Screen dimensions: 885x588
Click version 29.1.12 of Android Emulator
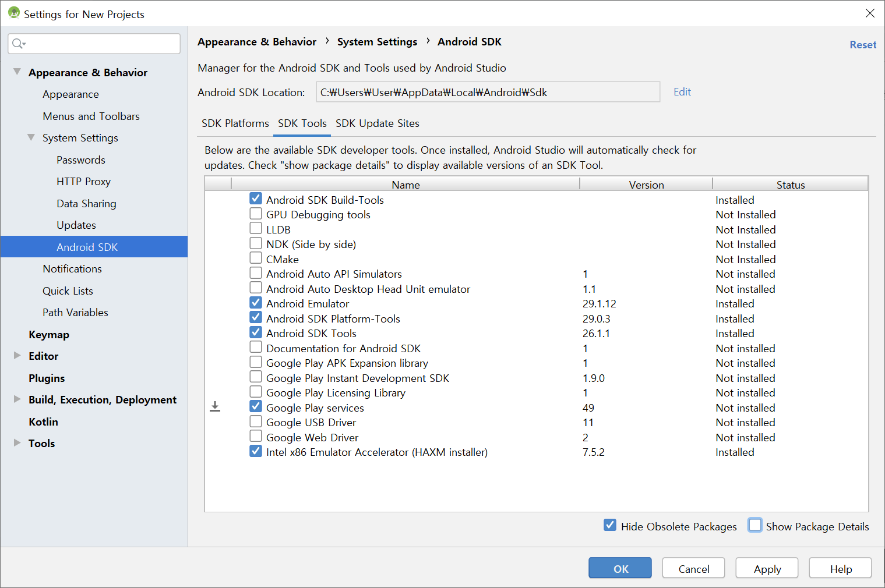(x=599, y=304)
